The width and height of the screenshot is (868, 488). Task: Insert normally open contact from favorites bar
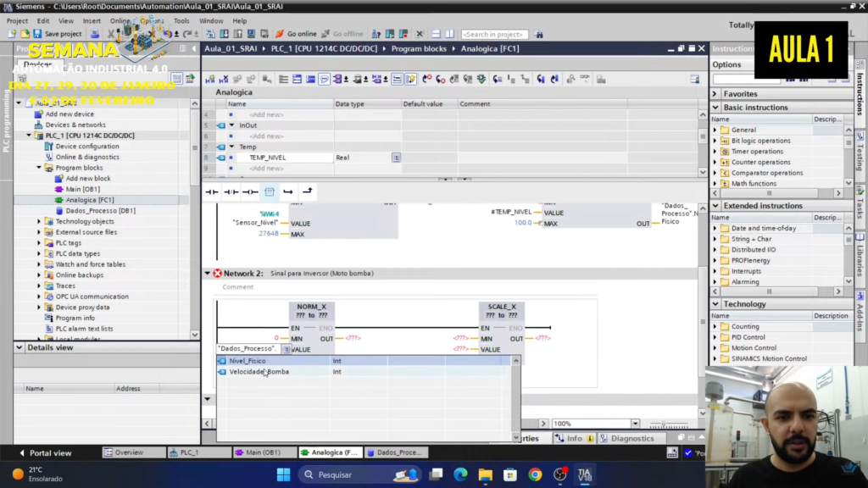click(212, 191)
